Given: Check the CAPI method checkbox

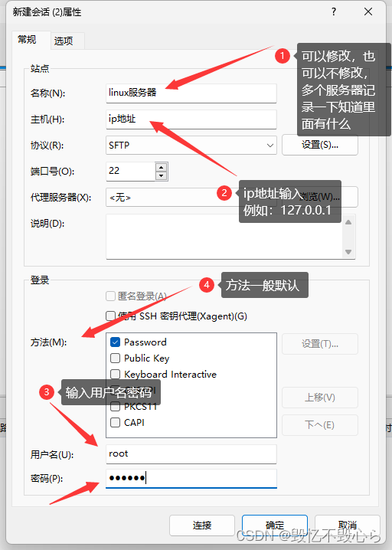Looking at the screenshot, I should point(115,423).
